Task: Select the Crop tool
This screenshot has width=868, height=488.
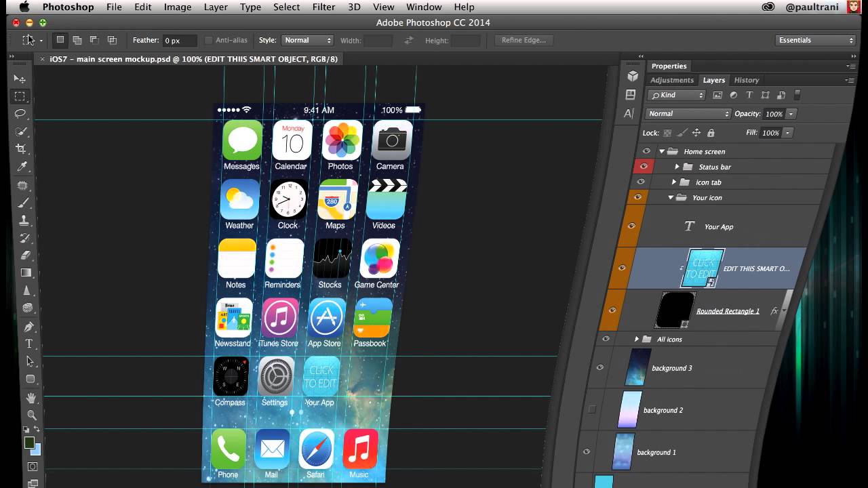Action: point(22,149)
